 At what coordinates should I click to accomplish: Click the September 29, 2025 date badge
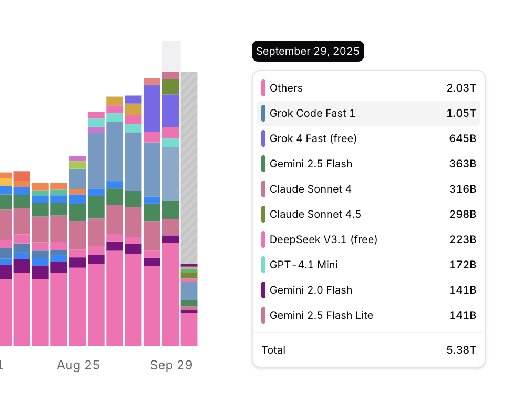coord(308,51)
